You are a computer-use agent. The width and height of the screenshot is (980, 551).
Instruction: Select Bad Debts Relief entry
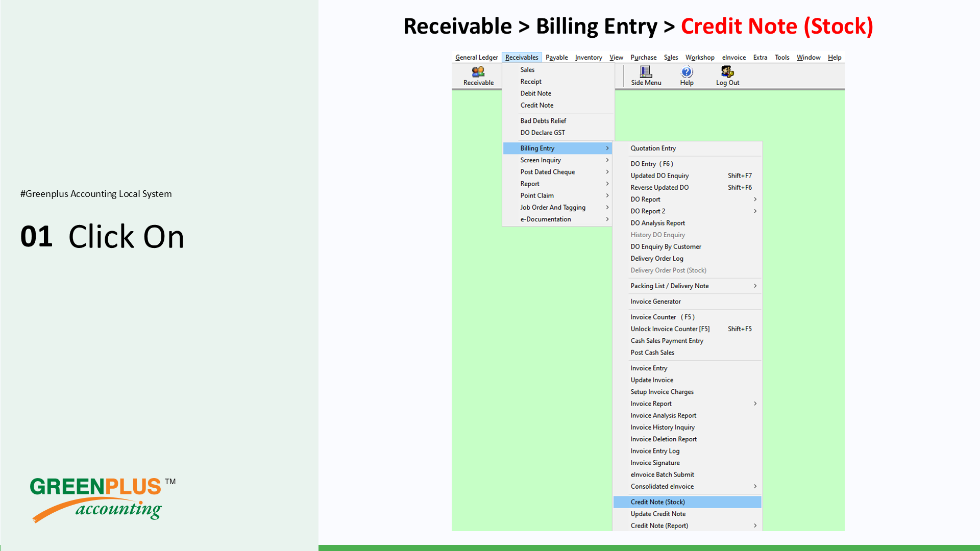(x=558, y=121)
